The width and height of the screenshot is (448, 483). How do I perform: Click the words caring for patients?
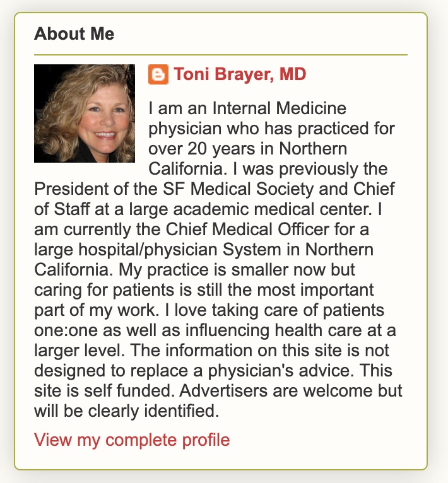(104, 291)
